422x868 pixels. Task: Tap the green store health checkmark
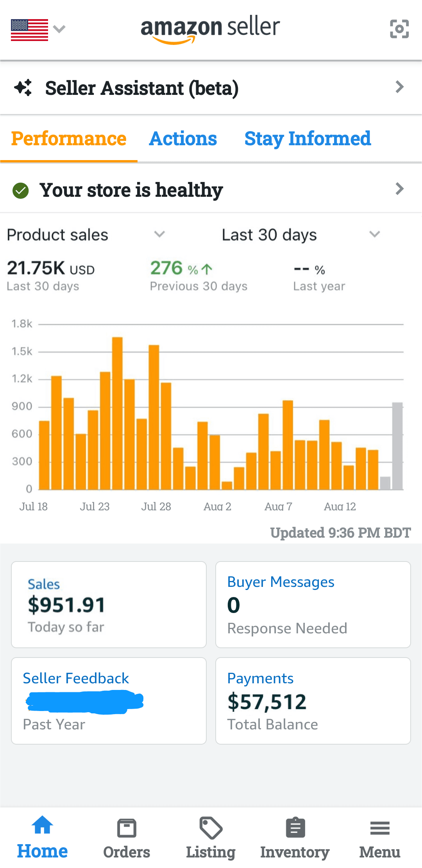tap(21, 191)
